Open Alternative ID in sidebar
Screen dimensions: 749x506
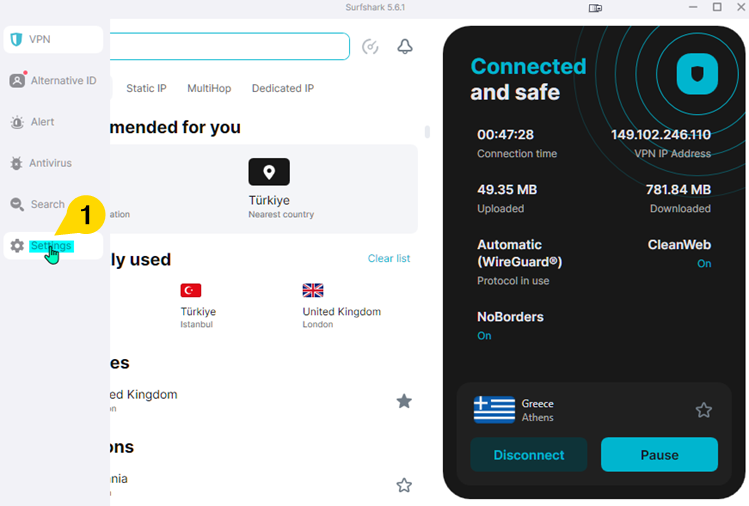[x=53, y=80]
